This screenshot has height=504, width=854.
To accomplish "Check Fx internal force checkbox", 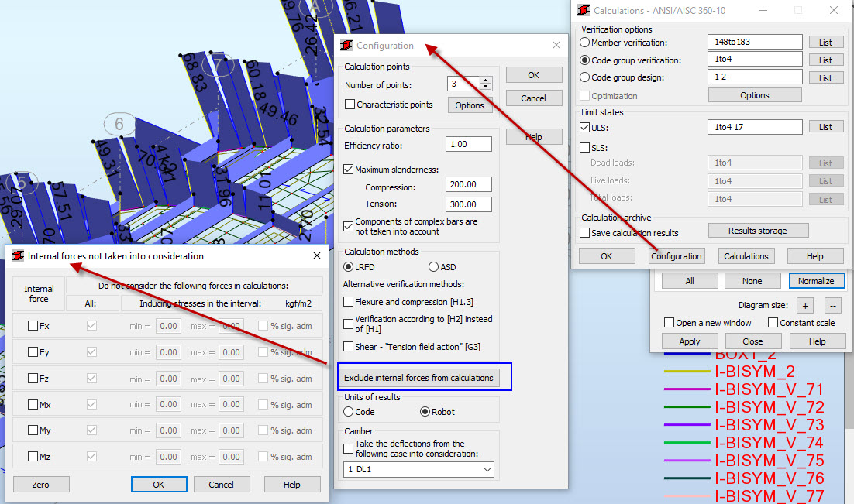I will tap(33, 326).
